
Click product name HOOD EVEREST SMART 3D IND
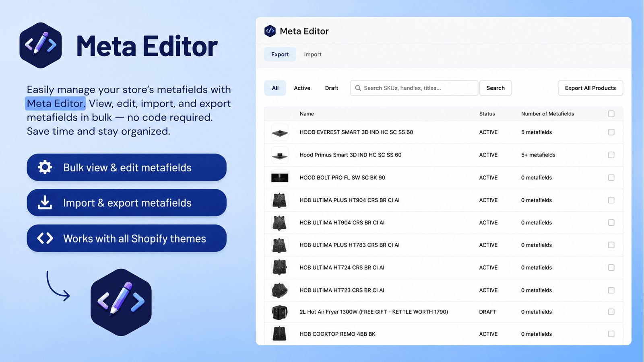pyautogui.click(x=356, y=132)
